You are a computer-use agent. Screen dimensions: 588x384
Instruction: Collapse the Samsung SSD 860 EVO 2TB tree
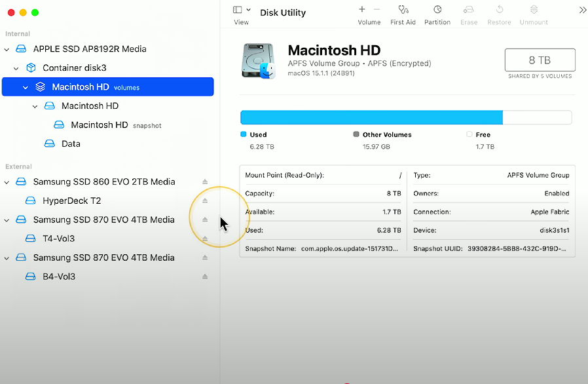(x=7, y=182)
